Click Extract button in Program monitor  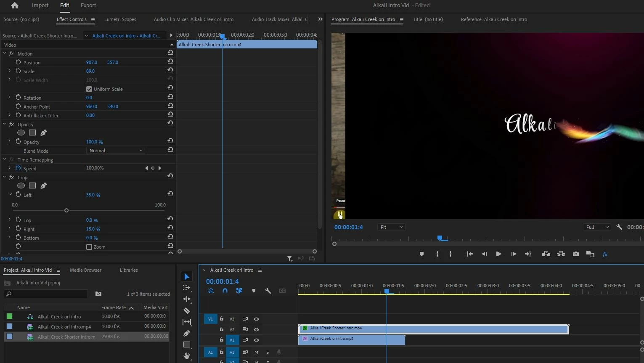point(561,254)
